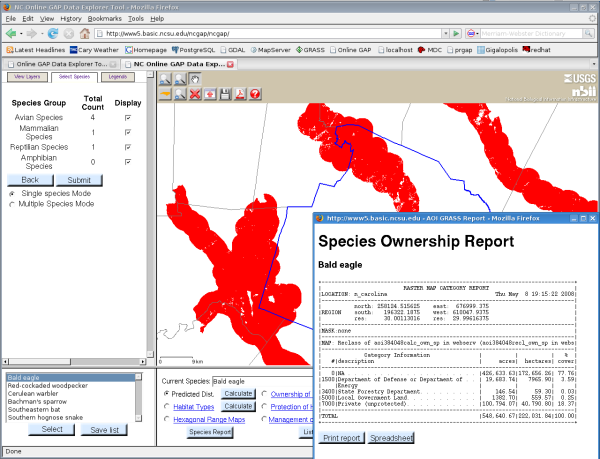The width and height of the screenshot is (600, 459).
Task: Go to Firefox home page icon
Action: pos(85,34)
